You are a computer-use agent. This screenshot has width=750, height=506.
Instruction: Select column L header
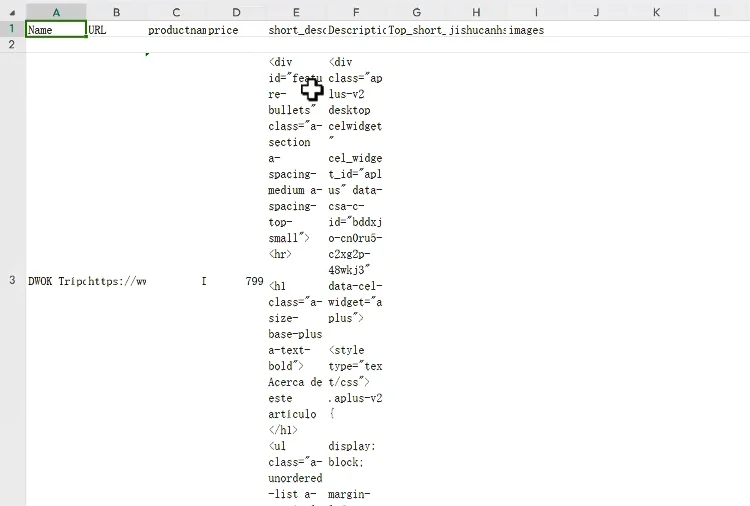click(x=717, y=12)
